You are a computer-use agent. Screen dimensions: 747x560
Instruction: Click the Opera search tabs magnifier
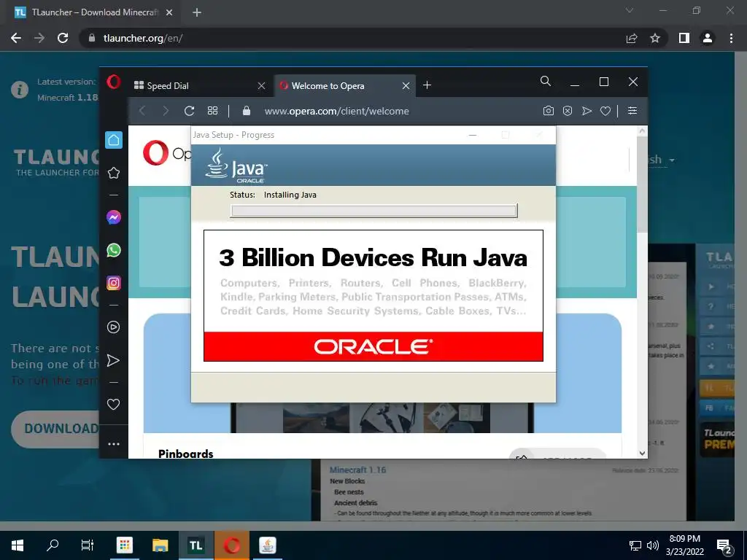tap(546, 82)
